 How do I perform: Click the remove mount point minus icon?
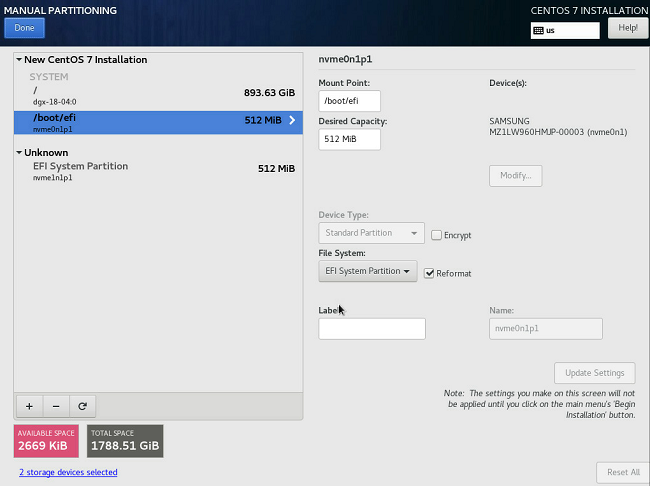tap(55, 406)
